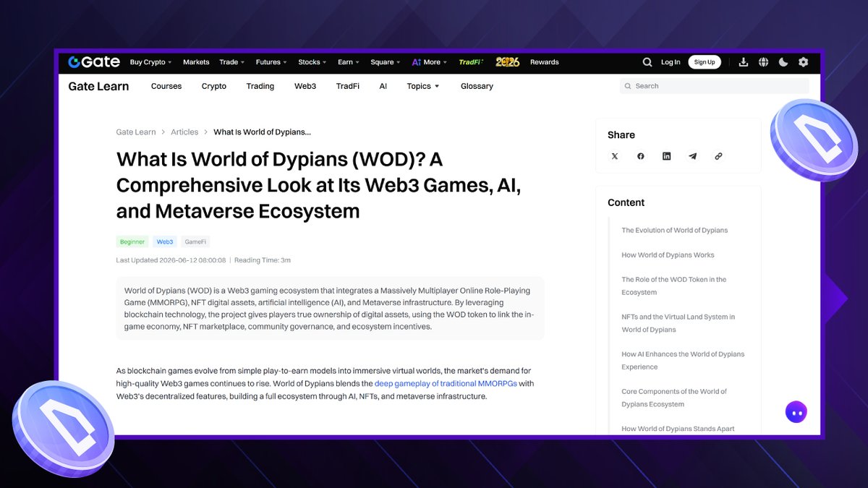Open the language globe icon
The height and width of the screenshot is (488, 868).
click(763, 62)
